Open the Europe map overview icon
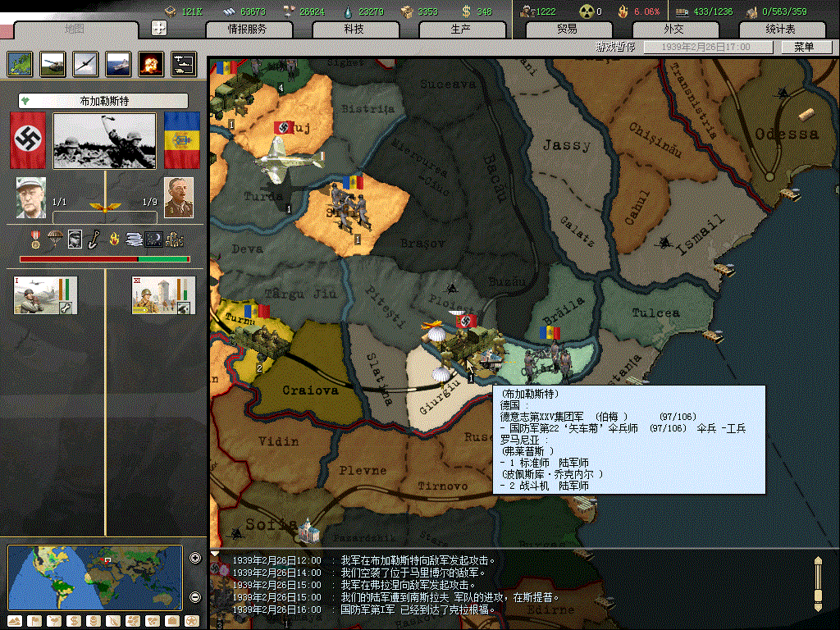 click(21, 64)
